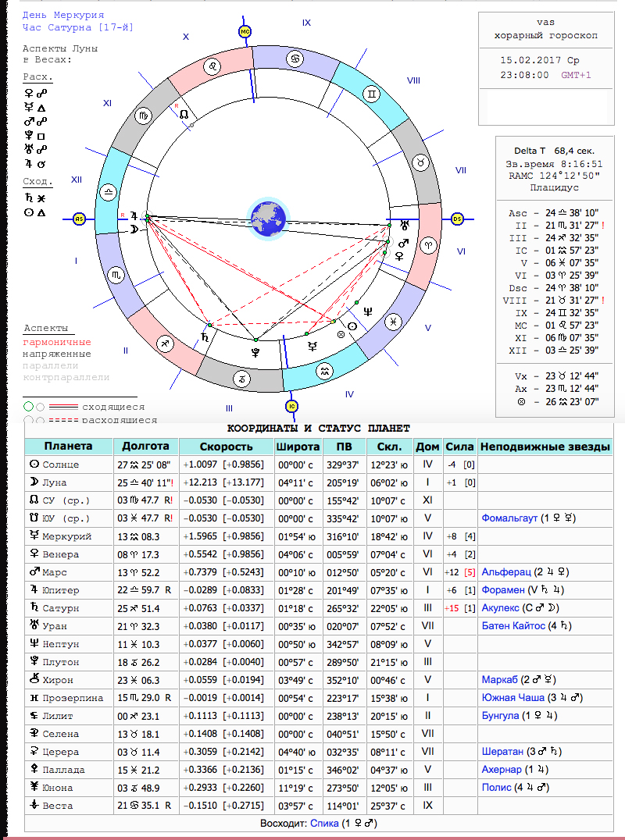Click the MC marker atop the chart wheel
The image size is (625, 840).
(245, 31)
